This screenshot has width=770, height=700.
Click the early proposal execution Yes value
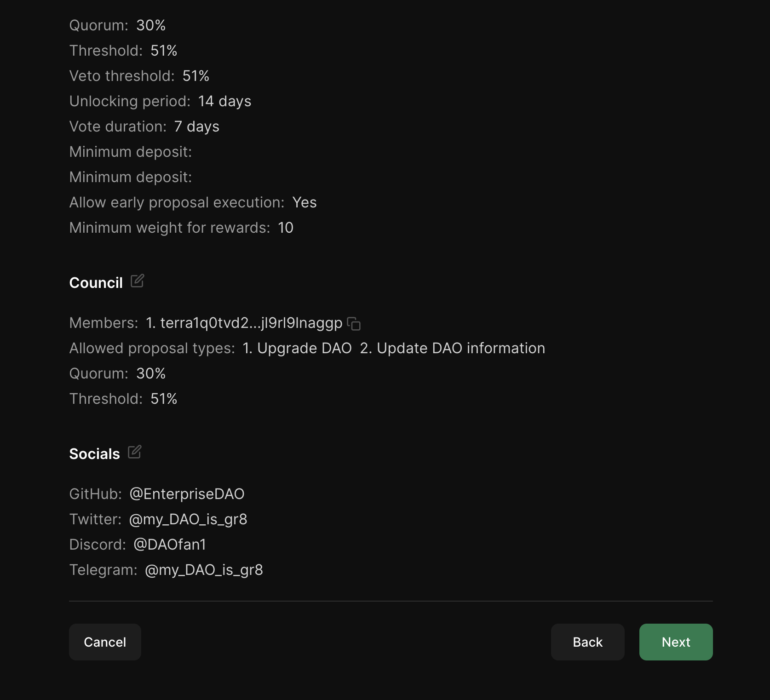[x=305, y=202]
